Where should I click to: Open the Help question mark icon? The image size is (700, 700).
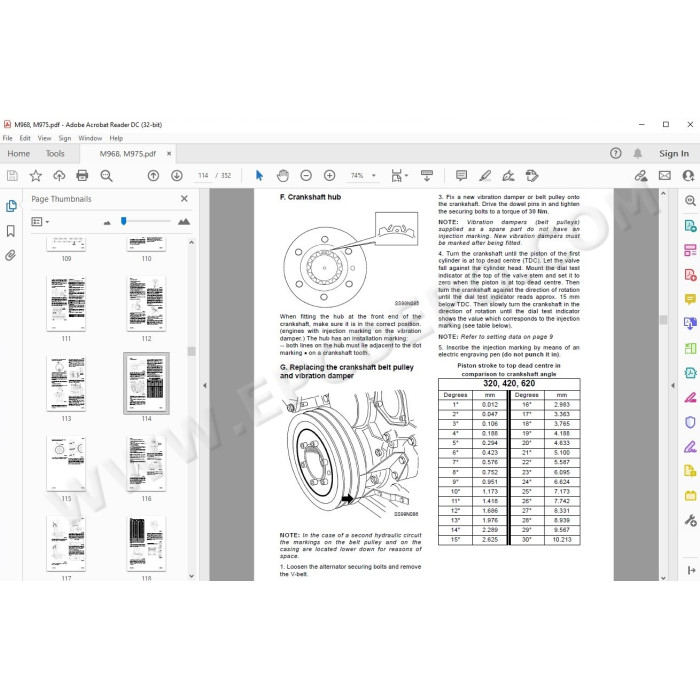616,154
